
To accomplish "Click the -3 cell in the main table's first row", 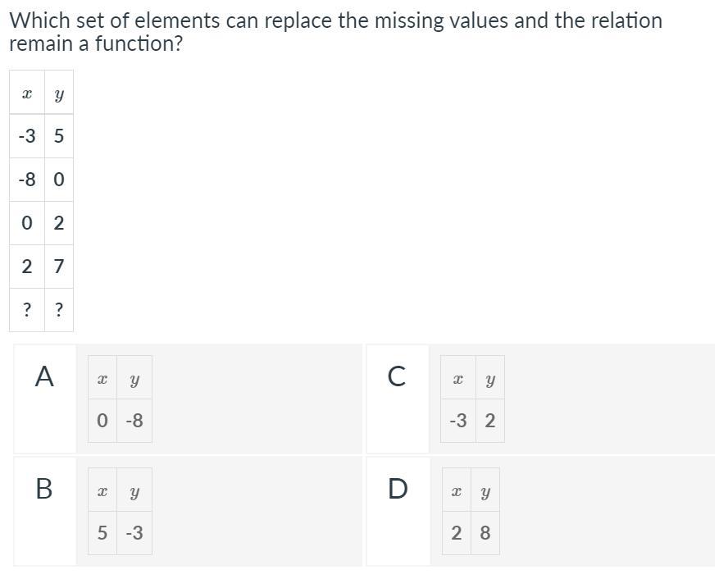I will [27, 136].
